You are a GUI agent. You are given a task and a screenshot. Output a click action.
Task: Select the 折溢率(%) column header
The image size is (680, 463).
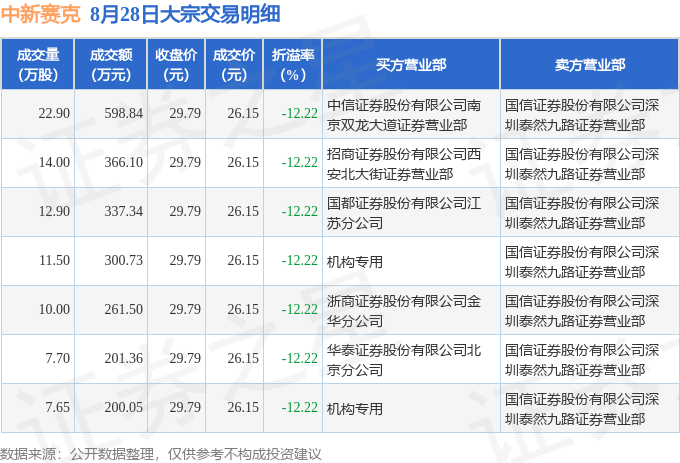tap(293, 65)
